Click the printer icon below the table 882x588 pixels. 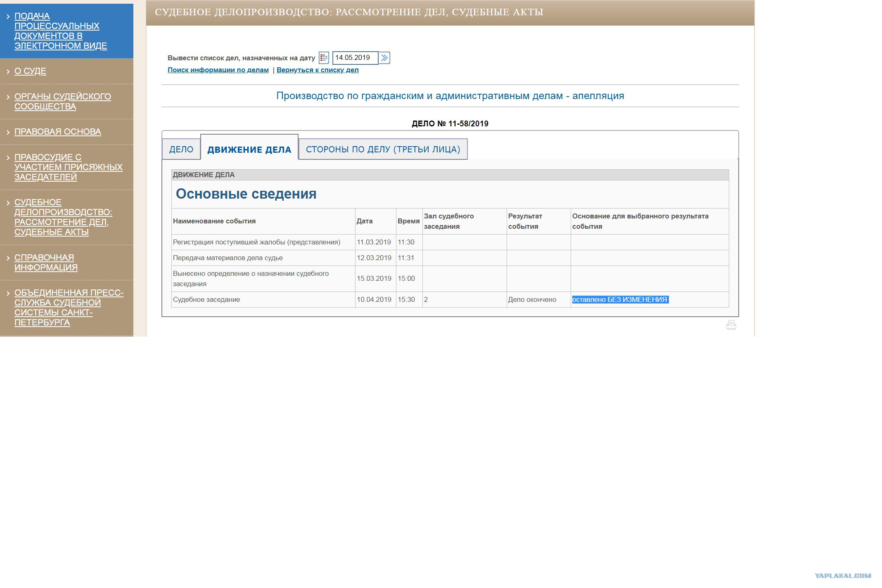pyautogui.click(x=730, y=325)
